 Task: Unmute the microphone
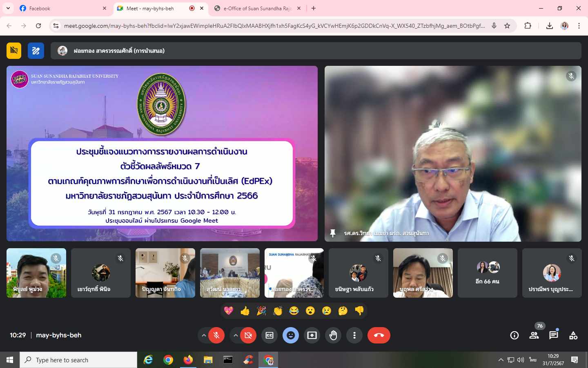tap(216, 335)
